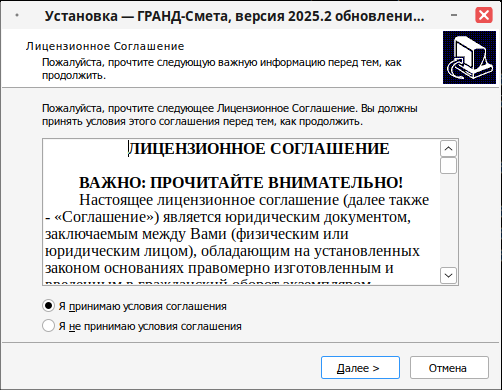Click the 'Далее >' button
502x390 pixels.
[x=360, y=368]
